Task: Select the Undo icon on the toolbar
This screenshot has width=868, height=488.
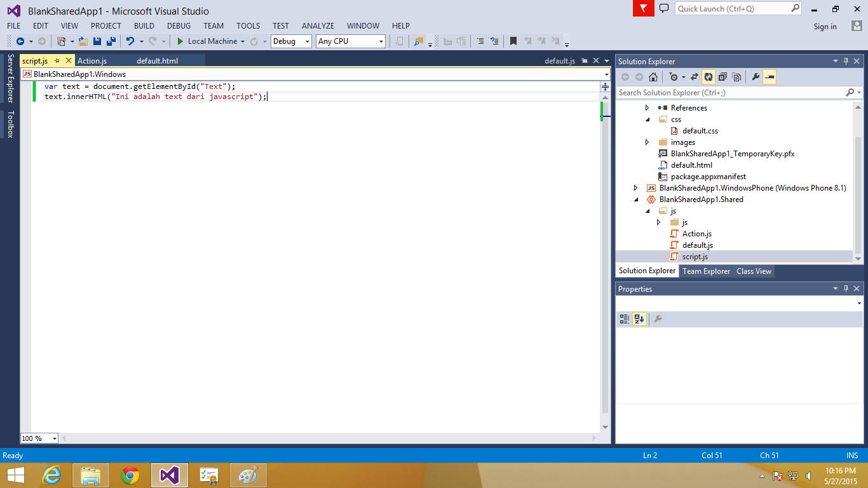Action: tap(131, 41)
